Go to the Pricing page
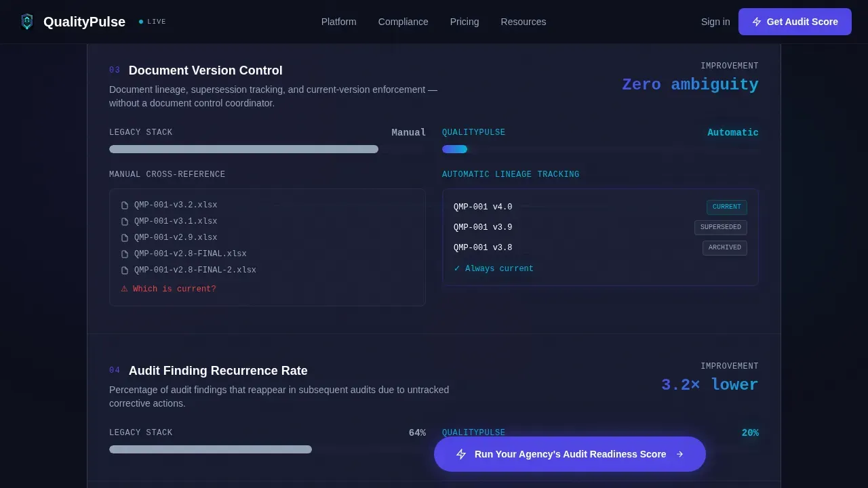The image size is (868, 488). pyautogui.click(x=465, y=22)
